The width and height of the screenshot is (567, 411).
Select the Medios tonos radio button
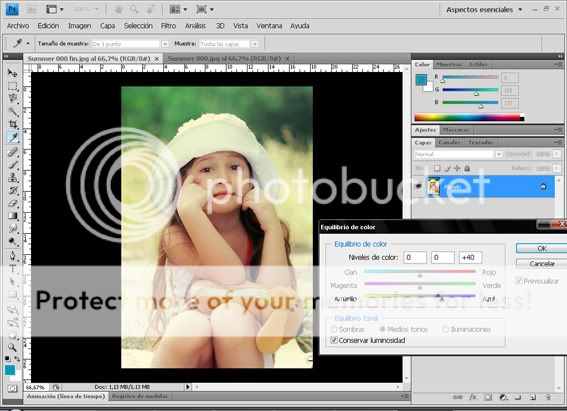coord(382,329)
